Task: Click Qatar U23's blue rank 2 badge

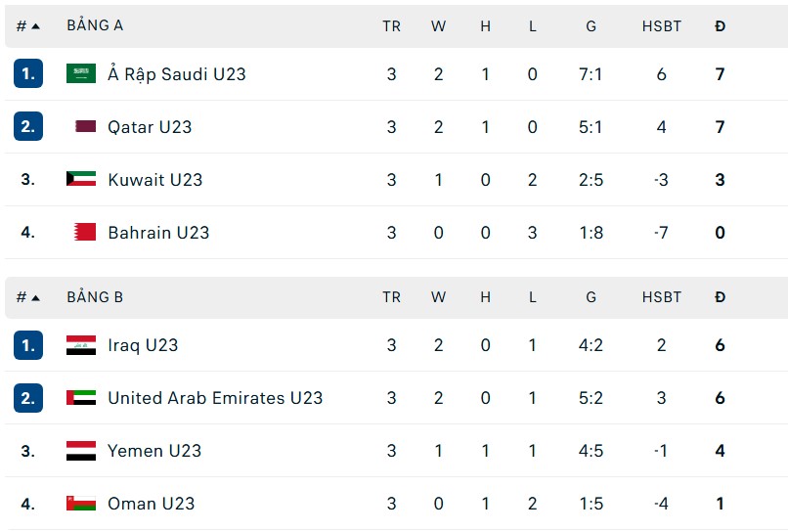Action: pos(28,126)
